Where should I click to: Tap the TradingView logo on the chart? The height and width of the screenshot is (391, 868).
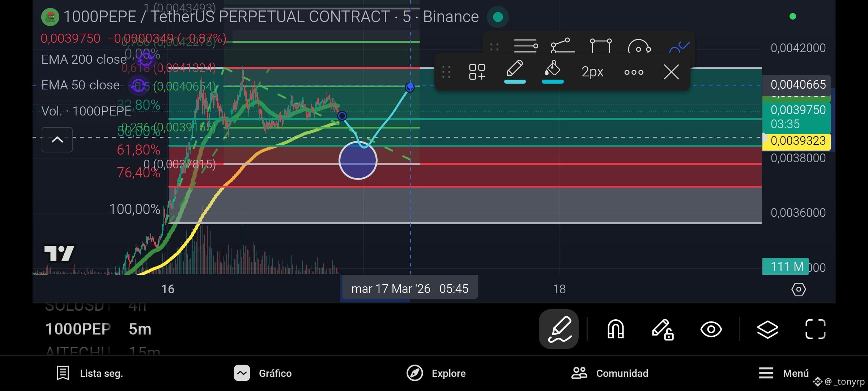pyautogui.click(x=59, y=253)
